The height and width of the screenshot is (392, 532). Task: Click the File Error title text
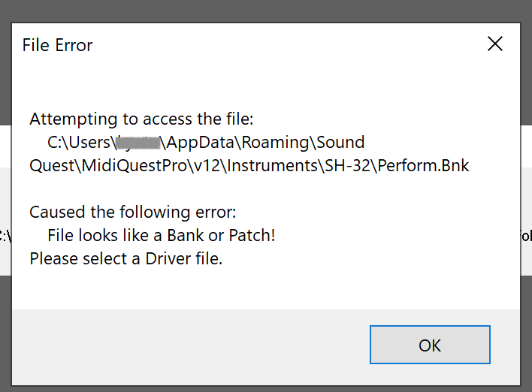coord(57,45)
